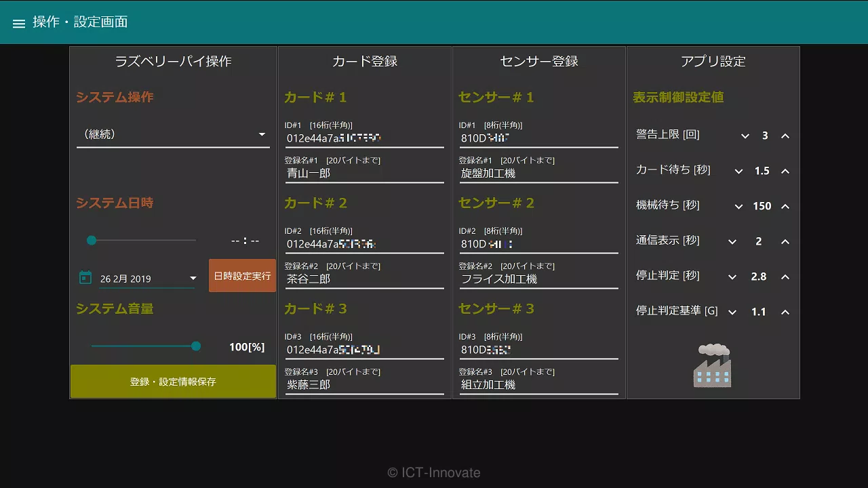Open the システム操作 (継続) dropdown
Screen dimensions: 868x488
tap(173, 134)
